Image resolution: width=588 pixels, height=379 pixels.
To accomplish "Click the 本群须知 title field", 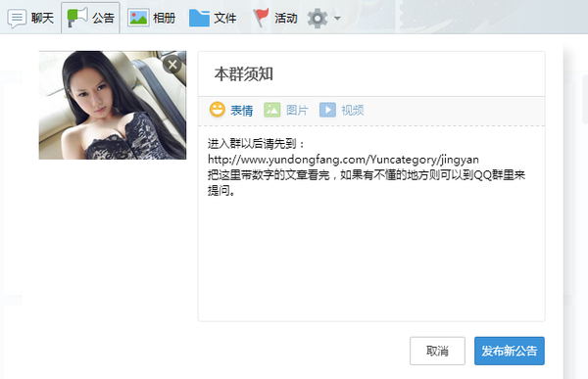I will pyautogui.click(x=371, y=74).
